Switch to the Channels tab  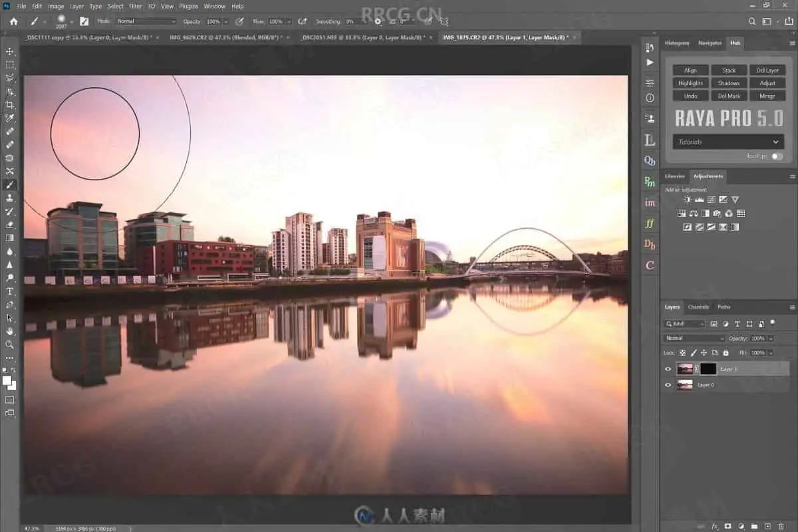[x=698, y=307]
